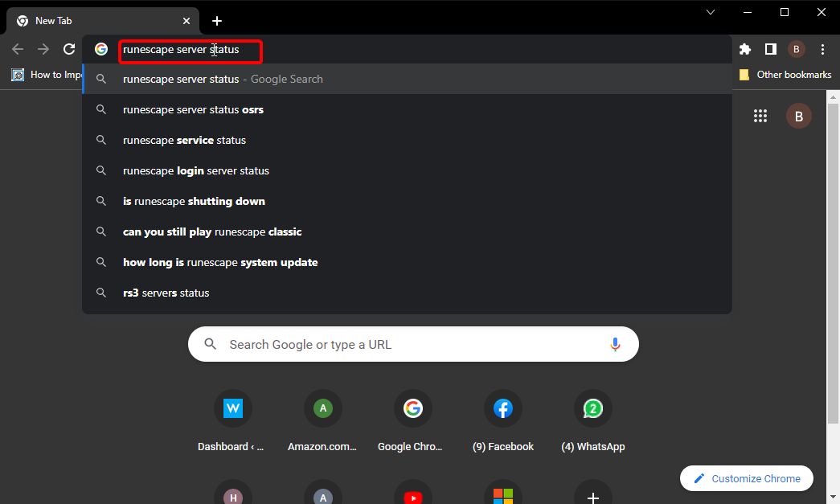The image size is (840, 504).
Task: Click the Search Google or type a URL box
Action: click(x=413, y=344)
